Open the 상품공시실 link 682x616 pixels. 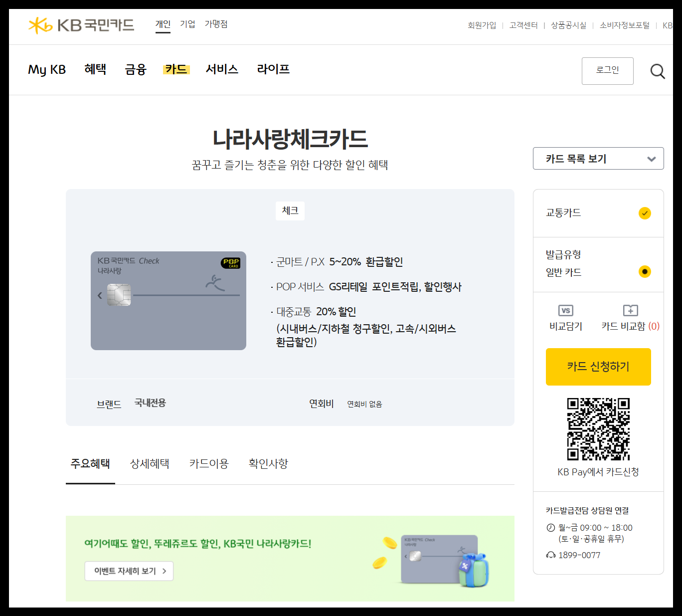coord(569,25)
